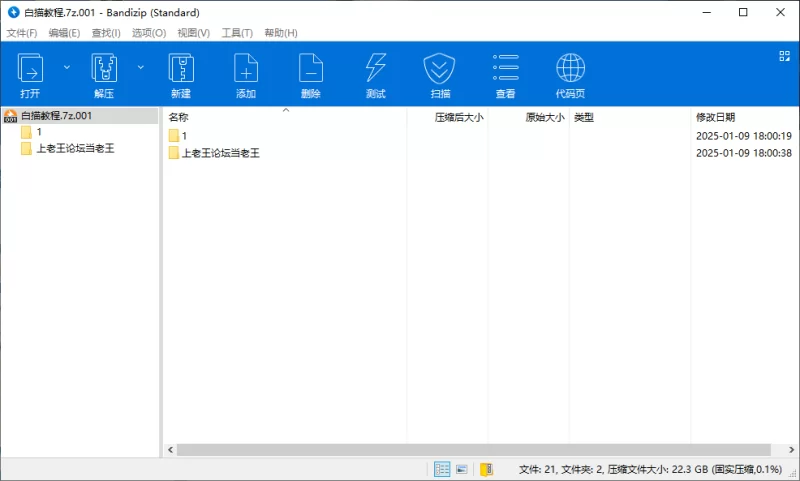
Task: Toggle the folder tree pane icon in status bar
Action: (x=486, y=469)
